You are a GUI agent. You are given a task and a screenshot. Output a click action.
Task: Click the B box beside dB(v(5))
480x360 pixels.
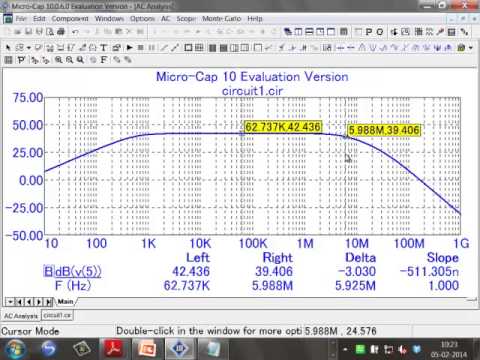[48, 272]
